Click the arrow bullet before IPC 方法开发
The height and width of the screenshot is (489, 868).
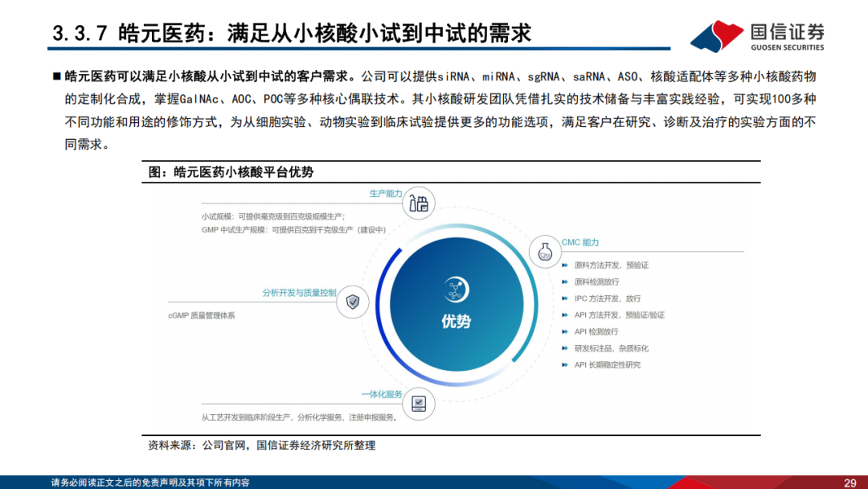coord(565,298)
